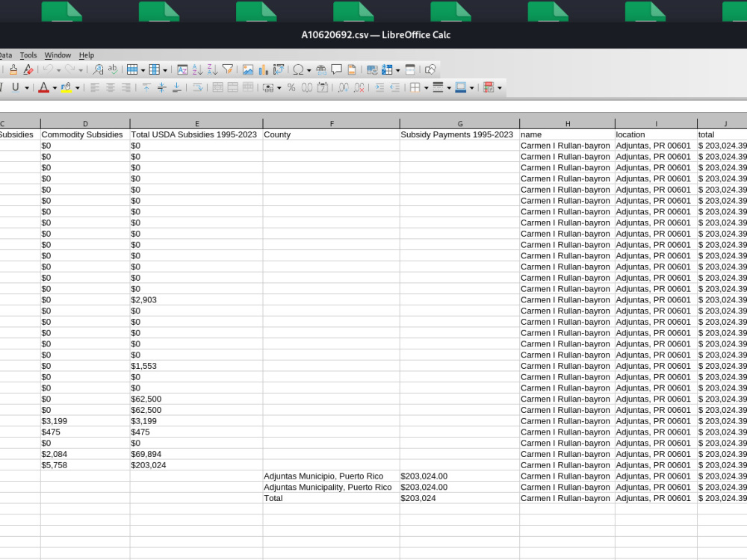Select the '$69,894' cell

(196, 454)
